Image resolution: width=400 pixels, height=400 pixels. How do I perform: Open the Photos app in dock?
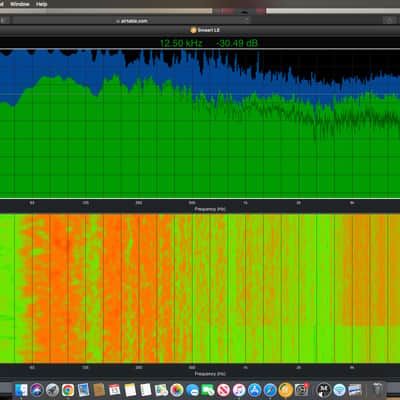coord(177,390)
